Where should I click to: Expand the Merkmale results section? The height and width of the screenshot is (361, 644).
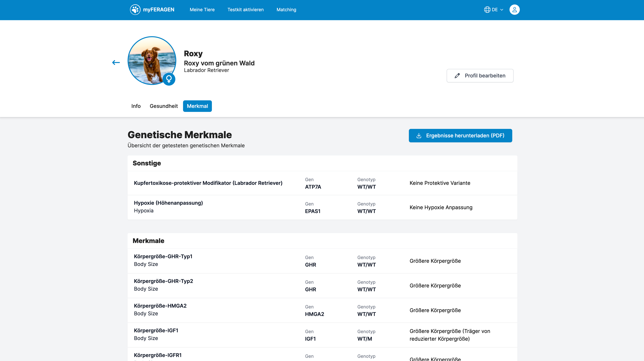pyautogui.click(x=149, y=241)
